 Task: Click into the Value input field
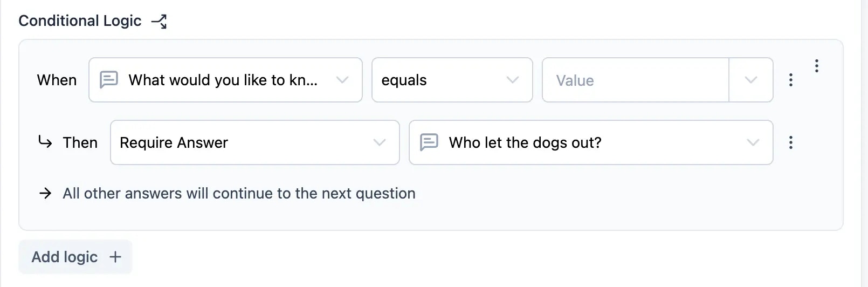coord(636,80)
